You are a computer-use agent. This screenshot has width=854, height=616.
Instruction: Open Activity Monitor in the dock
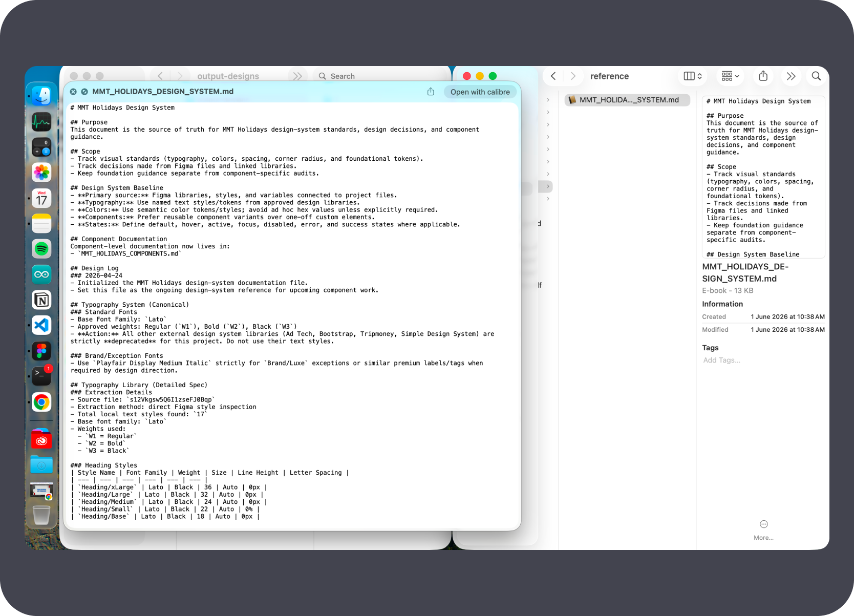click(41, 122)
